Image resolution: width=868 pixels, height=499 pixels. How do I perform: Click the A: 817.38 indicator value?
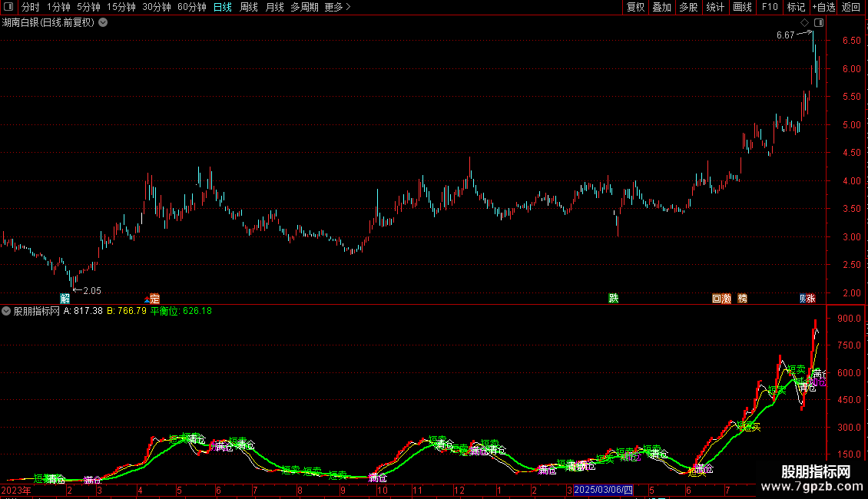(x=83, y=311)
